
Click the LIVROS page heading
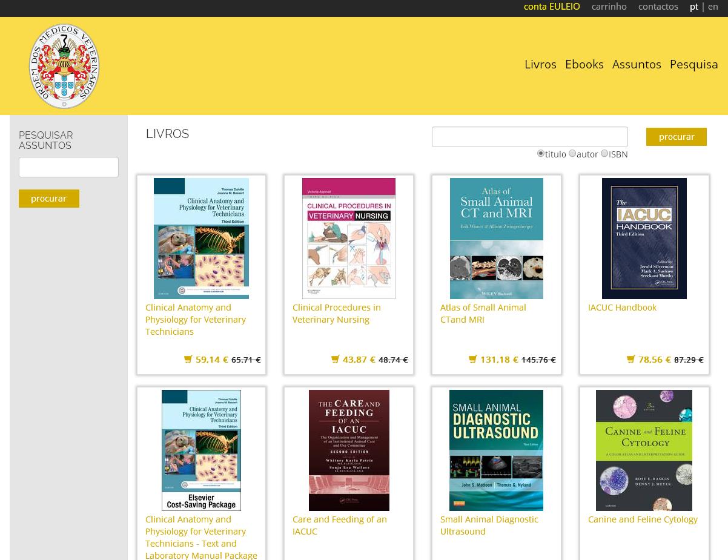point(168,134)
